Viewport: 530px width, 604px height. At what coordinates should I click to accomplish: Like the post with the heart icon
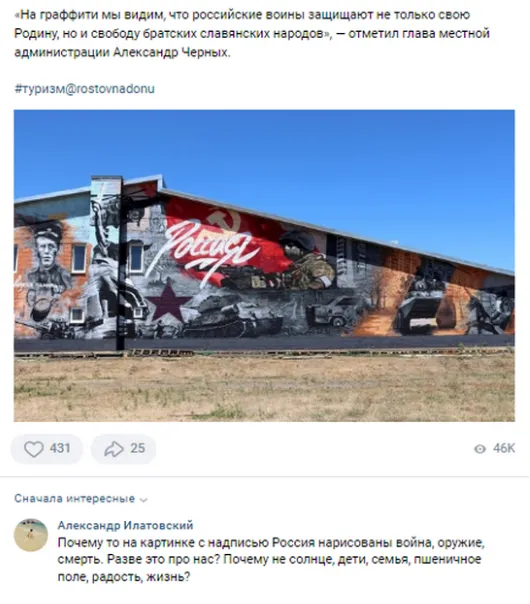pyautogui.click(x=34, y=450)
